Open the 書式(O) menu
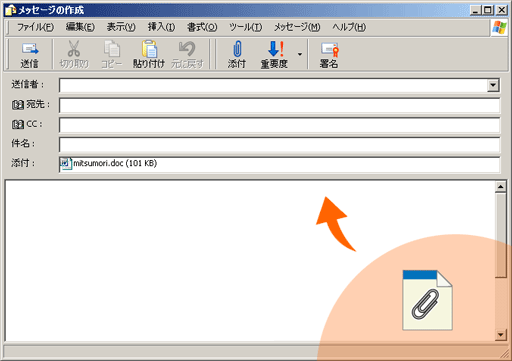Image resolution: width=512 pixels, height=361 pixels. pos(202,27)
